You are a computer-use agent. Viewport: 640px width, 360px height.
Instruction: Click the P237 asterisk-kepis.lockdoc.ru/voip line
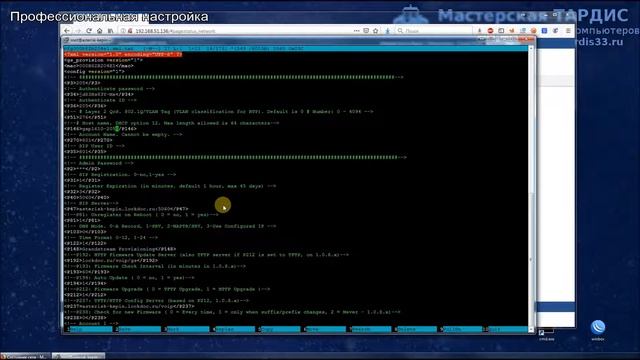click(x=129, y=306)
